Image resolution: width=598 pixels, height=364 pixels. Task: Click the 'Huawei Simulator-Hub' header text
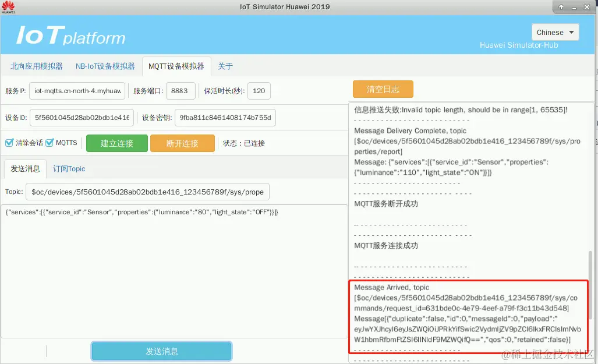pyautogui.click(x=519, y=45)
